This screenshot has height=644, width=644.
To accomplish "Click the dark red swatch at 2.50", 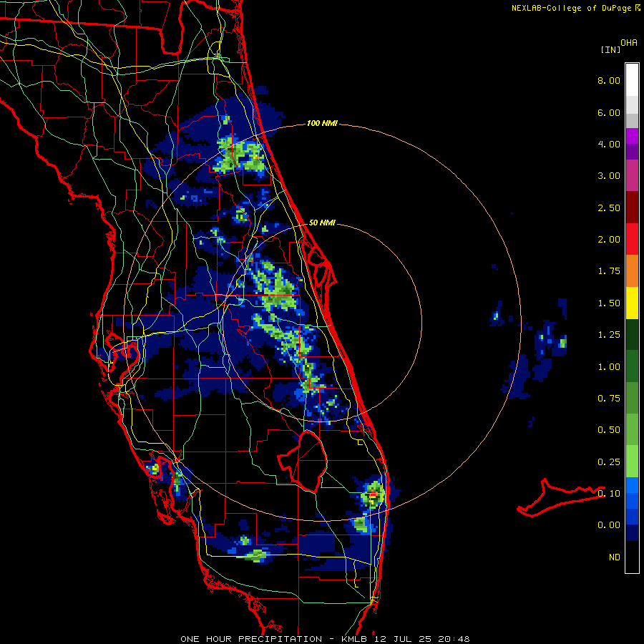I will click(x=632, y=208).
